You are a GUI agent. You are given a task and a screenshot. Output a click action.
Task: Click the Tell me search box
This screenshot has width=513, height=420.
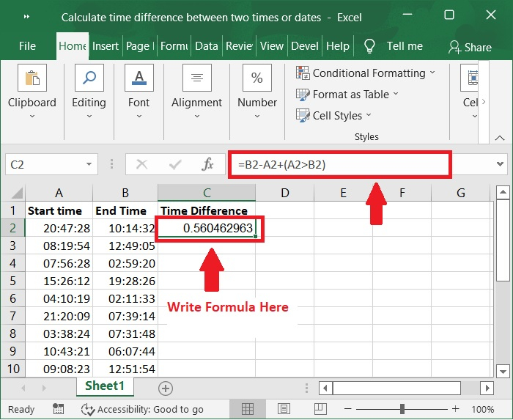(405, 46)
